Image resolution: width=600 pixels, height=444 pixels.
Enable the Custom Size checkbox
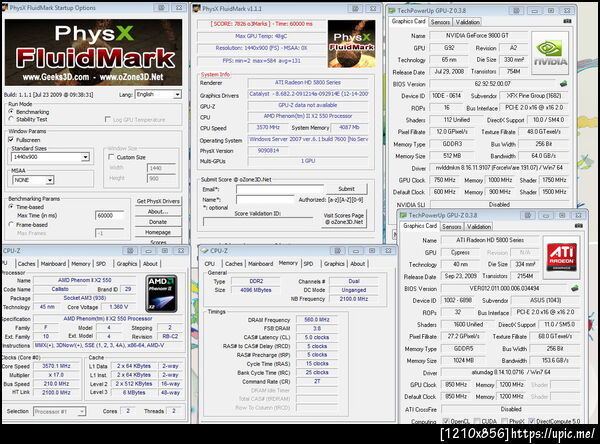111,157
